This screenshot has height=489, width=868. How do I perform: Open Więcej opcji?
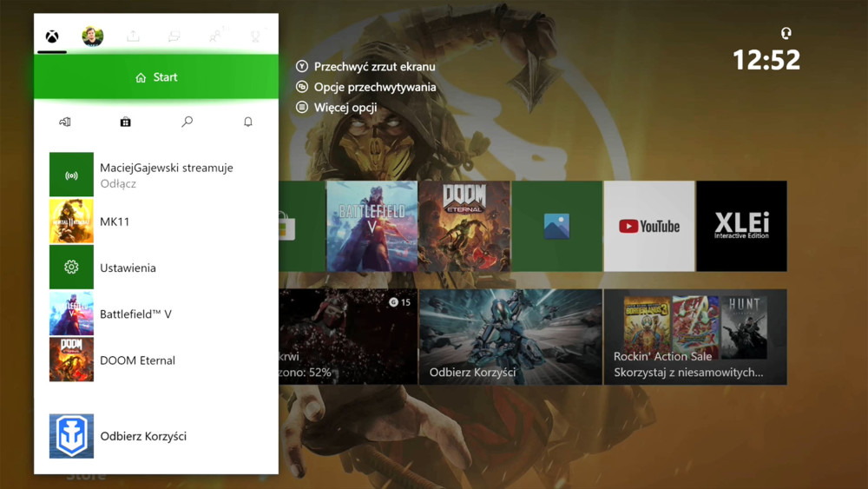(x=345, y=108)
